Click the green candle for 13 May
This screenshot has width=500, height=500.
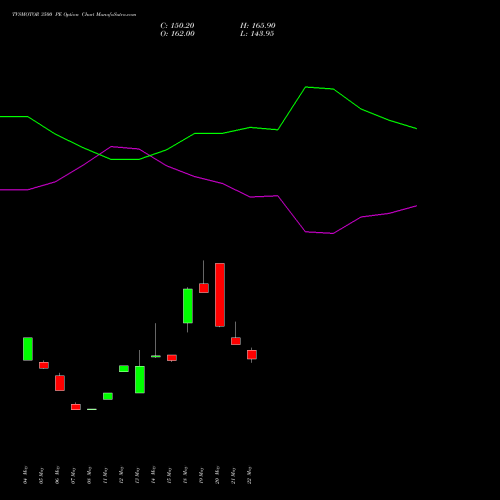(140, 379)
